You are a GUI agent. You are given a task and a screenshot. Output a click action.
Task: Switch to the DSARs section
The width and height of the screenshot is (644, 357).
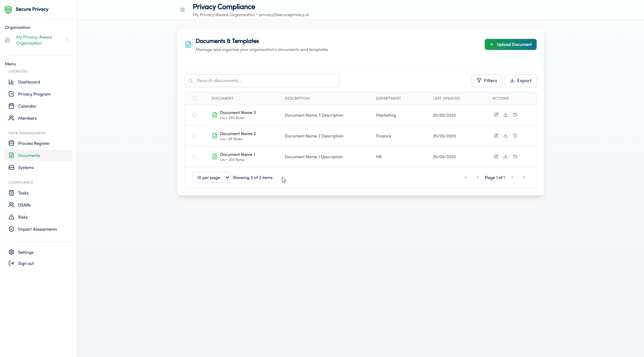click(x=24, y=205)
